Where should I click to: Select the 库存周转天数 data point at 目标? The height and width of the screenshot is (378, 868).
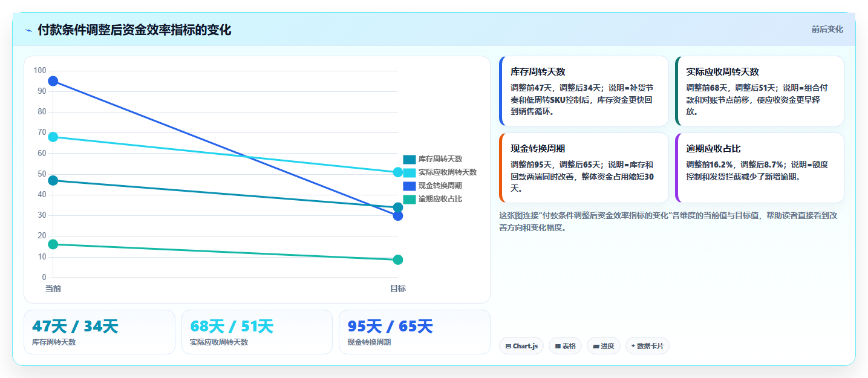coord(398,207)
